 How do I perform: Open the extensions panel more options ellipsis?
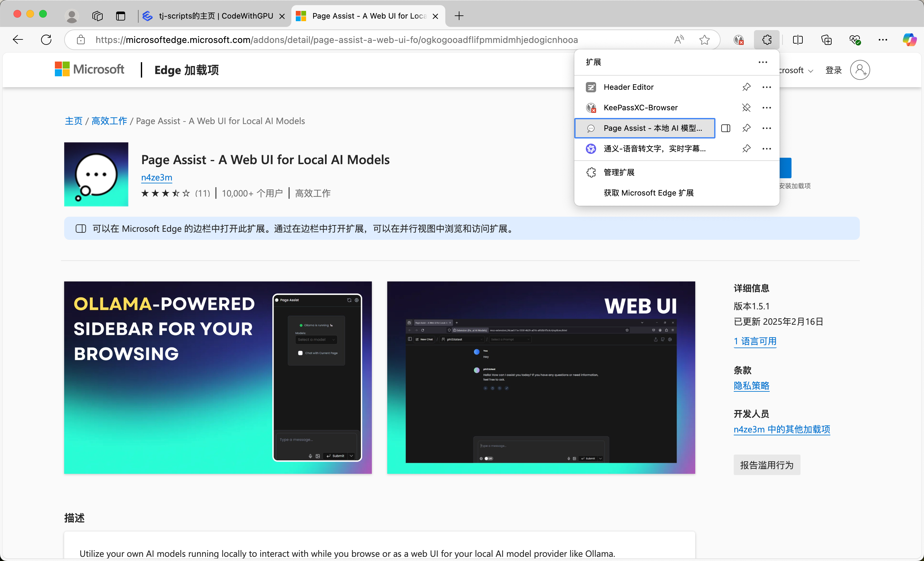point(763,62)
